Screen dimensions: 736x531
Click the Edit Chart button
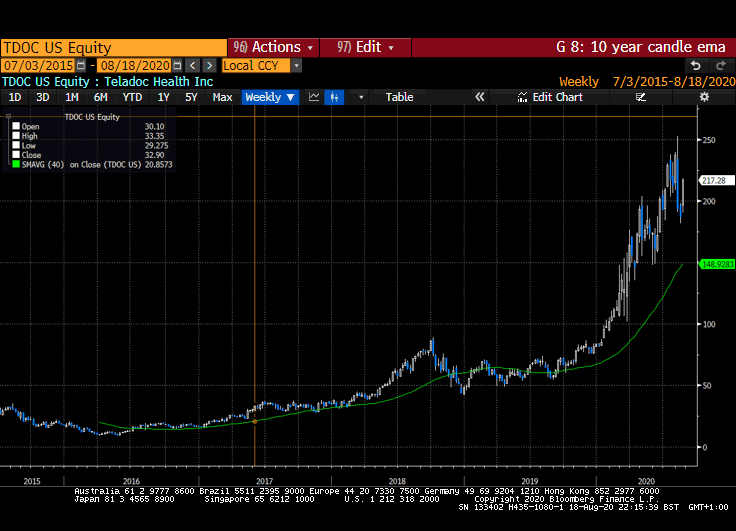[550, 97]
